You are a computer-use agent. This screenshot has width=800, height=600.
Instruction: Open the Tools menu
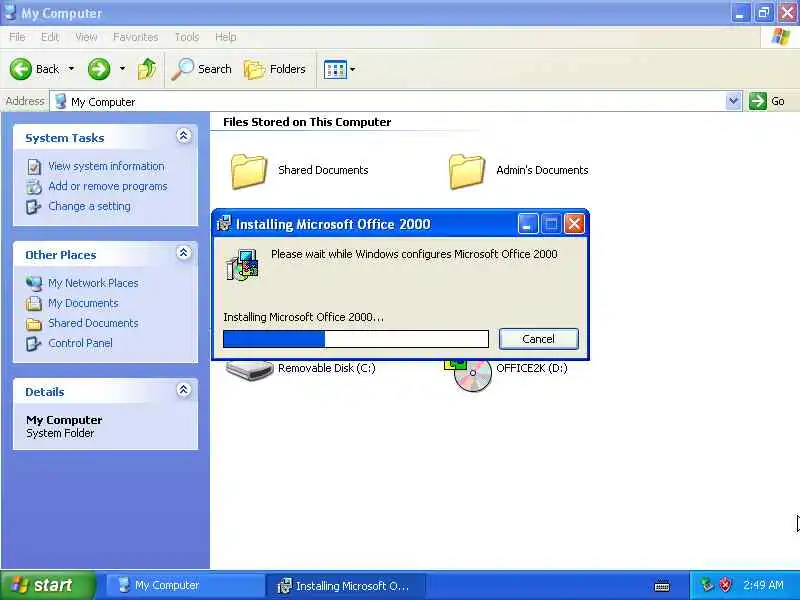(x=187, y=37)
